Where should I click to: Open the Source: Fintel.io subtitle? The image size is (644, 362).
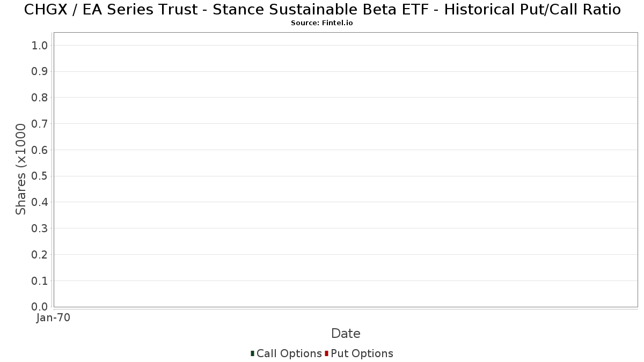point(322,23)
